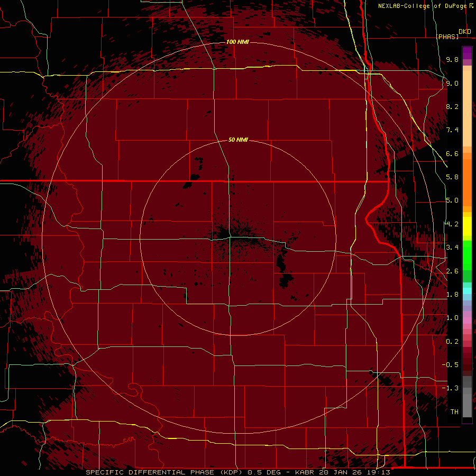The width and height of the screenshot is (476, 476).
Task: Click the TH label on the legend
Action: (x=454, y=412)
